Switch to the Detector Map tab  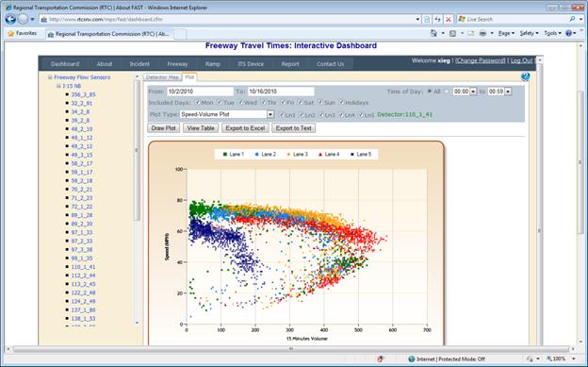(162, 77)
